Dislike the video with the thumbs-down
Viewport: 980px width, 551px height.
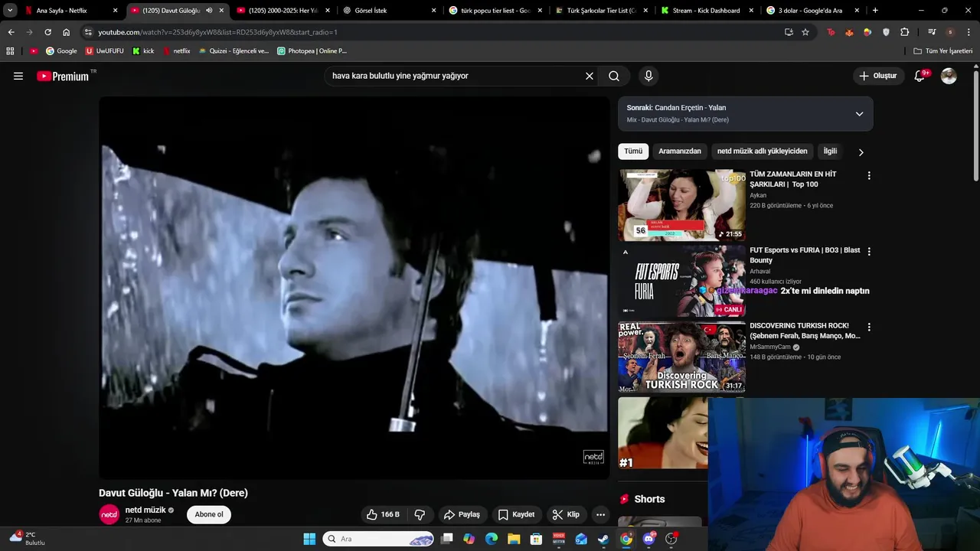point(420,514)
